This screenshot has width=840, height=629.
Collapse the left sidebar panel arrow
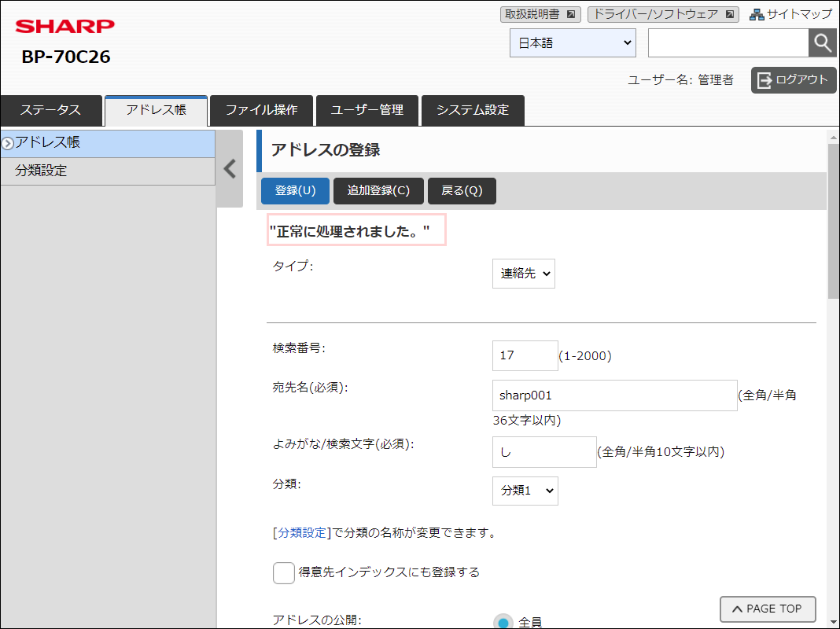230,169
